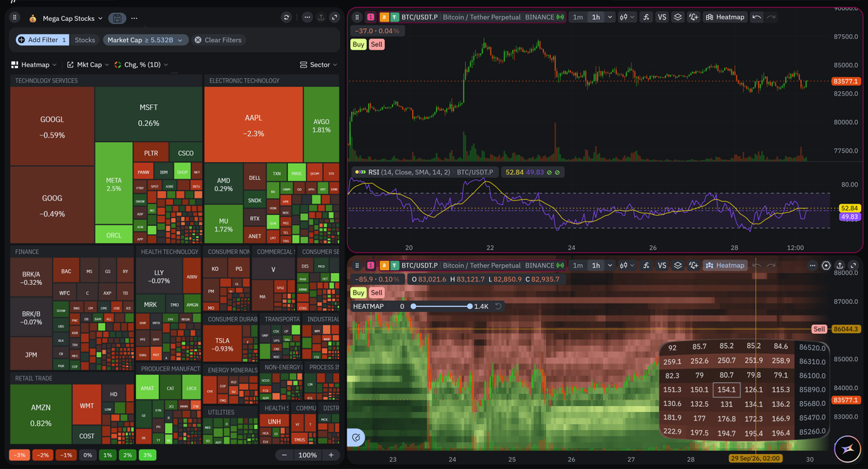Click the share/export icon in the screener panel

click(320, 17)
